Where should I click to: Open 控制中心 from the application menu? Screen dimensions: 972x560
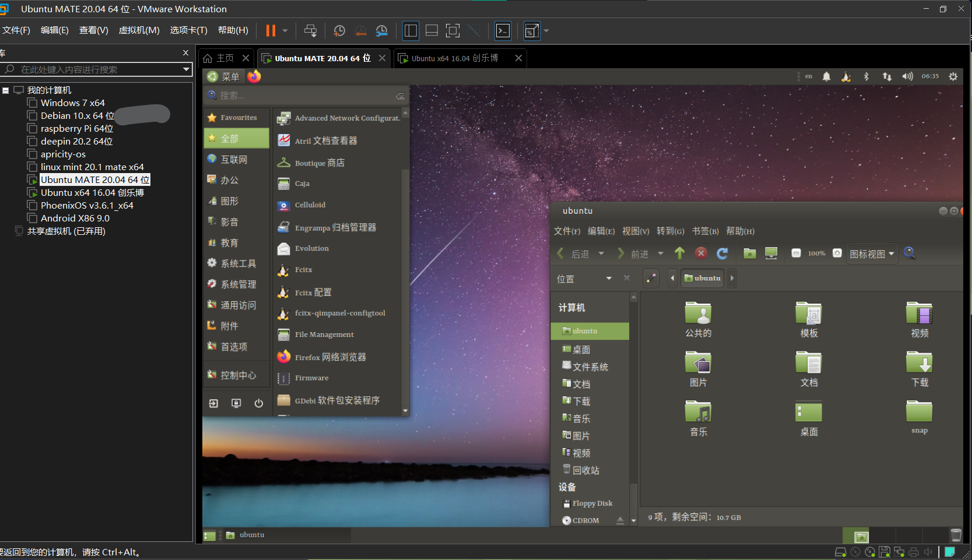coord(238,375)
